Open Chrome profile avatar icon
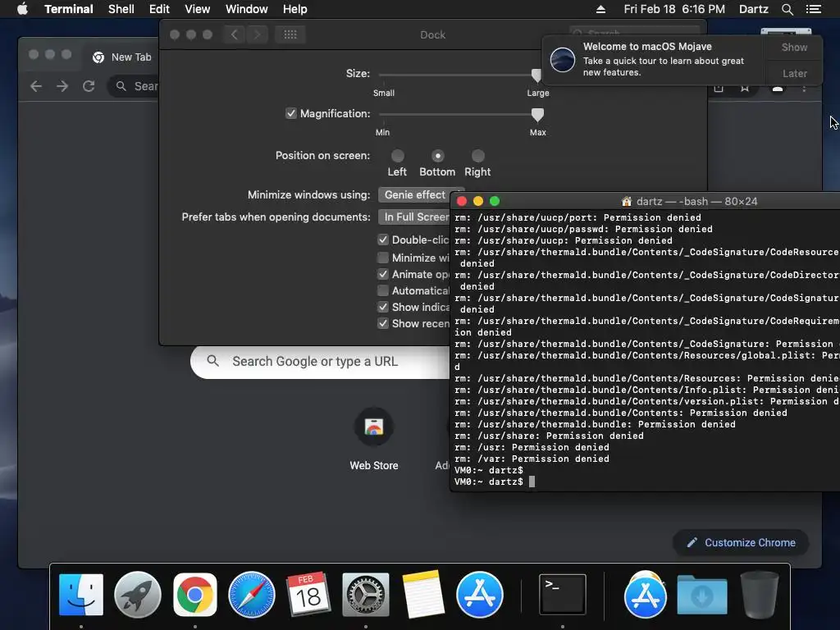This screenshot has height=630, width=840. [x=778, y=89]
